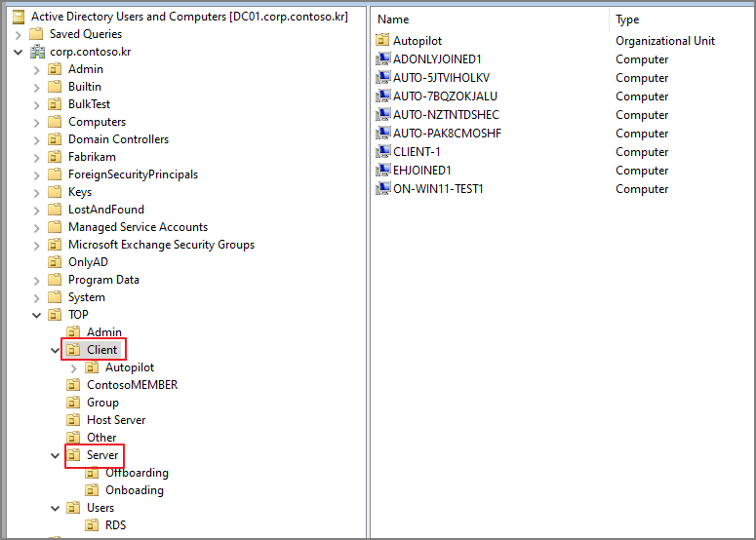The width and height of the screenshot is (756, 540).
Task: Click the Group OU folder icon
Action: (x=73, y=403)
